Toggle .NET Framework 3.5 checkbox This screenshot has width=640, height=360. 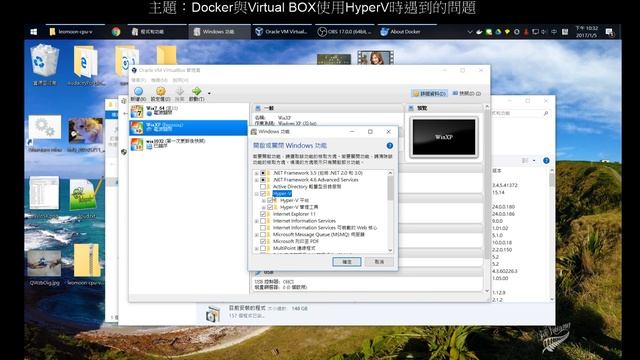click(x=263, y=173)
